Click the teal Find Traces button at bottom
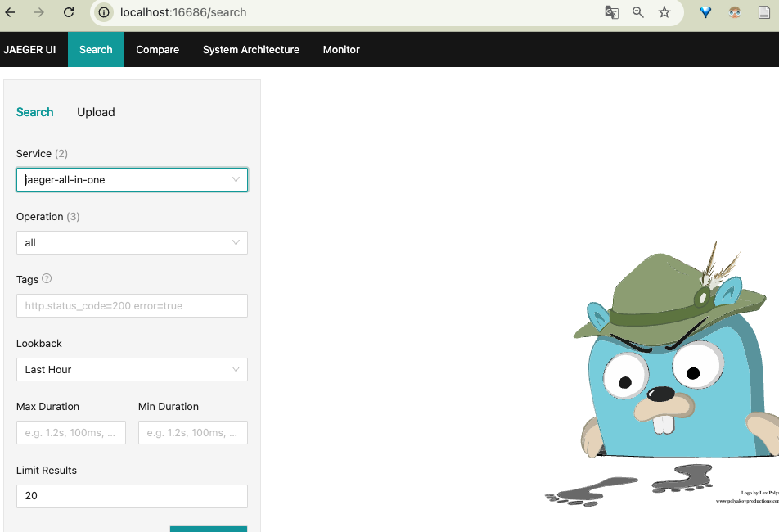This screenshot has width=779, height=532. [209, 529]
